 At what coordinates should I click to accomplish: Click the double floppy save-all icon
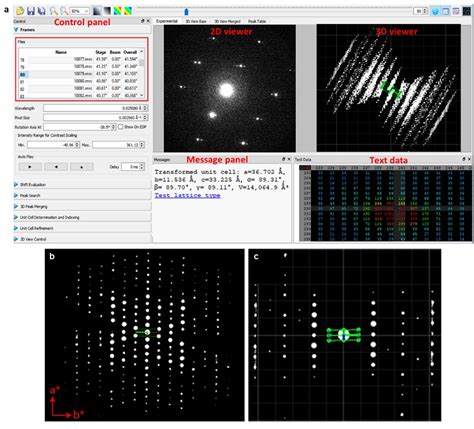coord(41,11)
